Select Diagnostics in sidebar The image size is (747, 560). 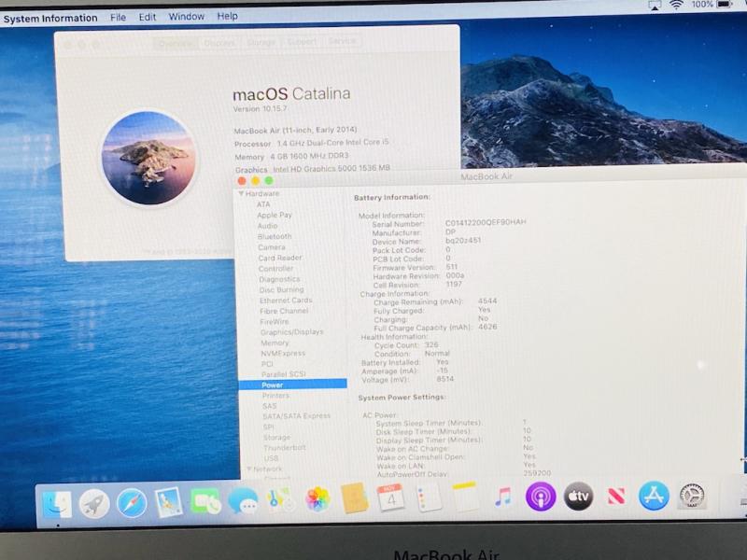point(279,279)
